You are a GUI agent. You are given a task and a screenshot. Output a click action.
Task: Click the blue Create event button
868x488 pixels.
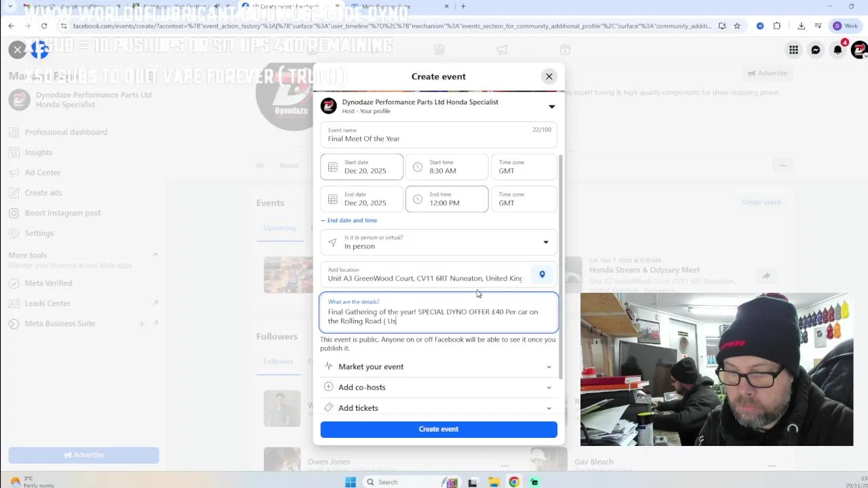pos(439,429)
